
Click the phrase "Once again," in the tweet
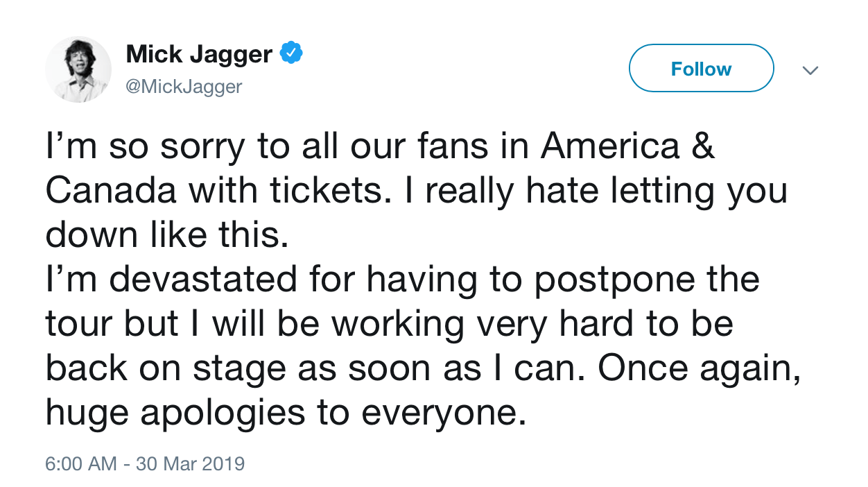[x=700, y=368]
